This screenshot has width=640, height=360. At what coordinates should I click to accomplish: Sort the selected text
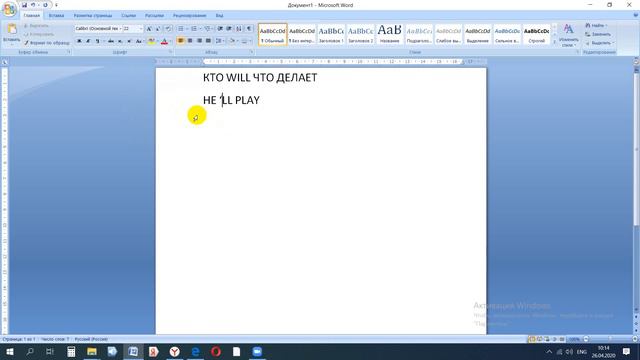(x=239, y=29)
